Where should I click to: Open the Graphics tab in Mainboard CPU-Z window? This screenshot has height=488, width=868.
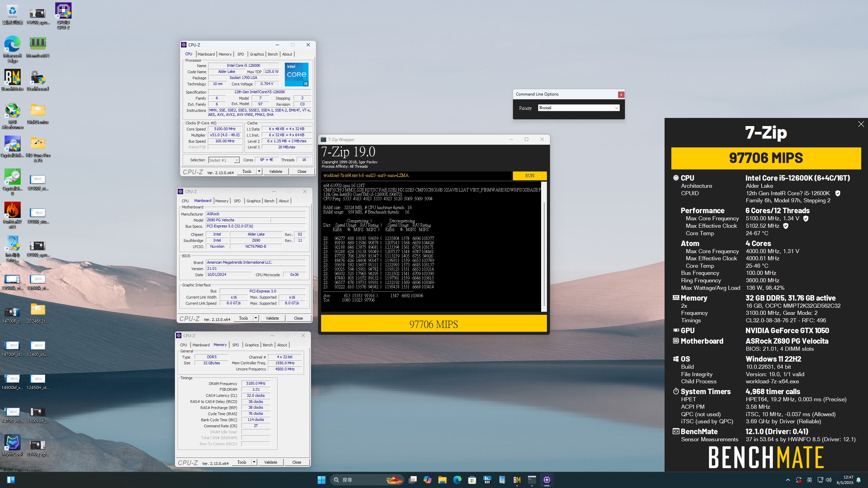(x=253, y=201)
